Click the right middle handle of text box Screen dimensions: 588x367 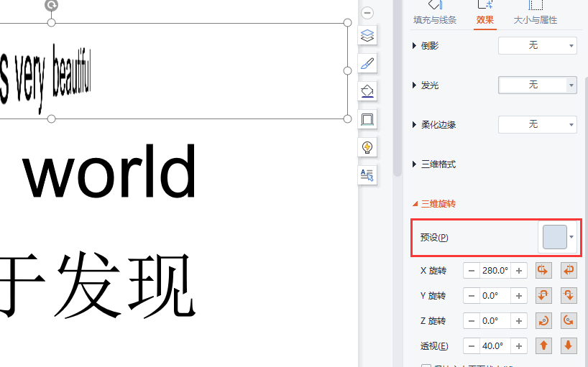click(x=348, y=71)
